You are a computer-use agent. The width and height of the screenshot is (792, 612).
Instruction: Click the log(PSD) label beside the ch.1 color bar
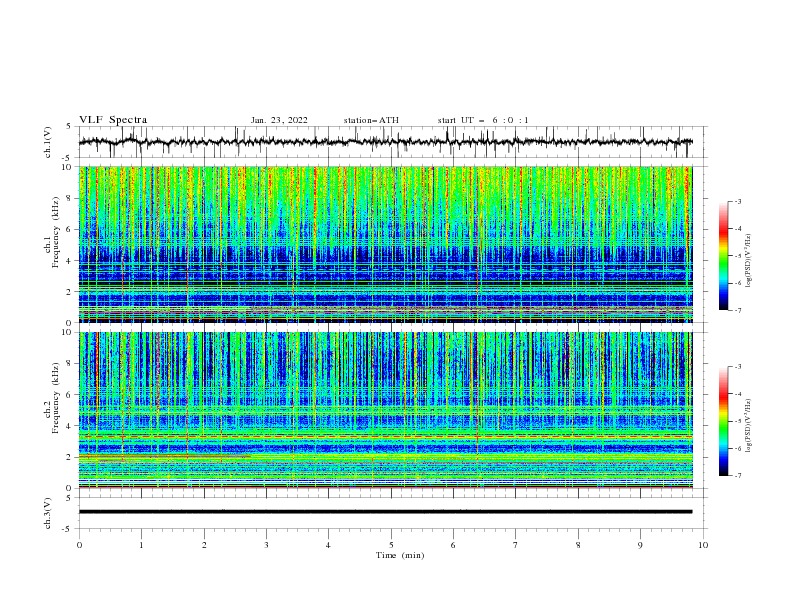pyautogui.click(x=749, y=261)
